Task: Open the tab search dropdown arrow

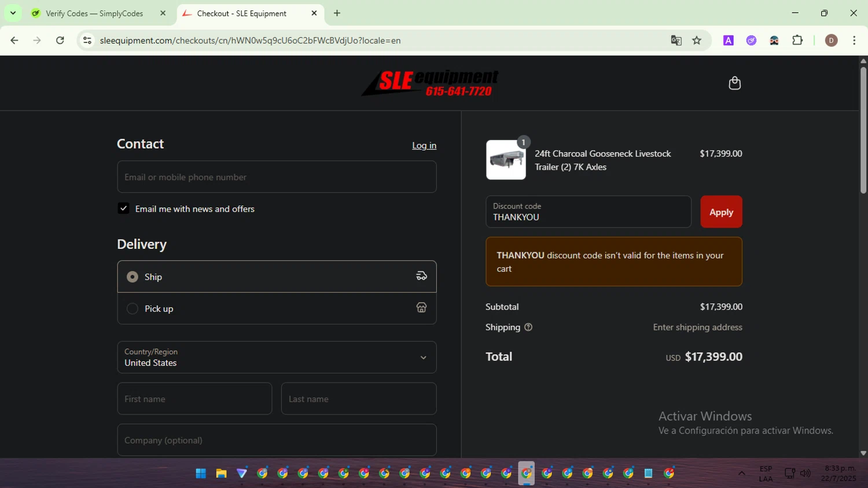Action: [x=13, y=13]
